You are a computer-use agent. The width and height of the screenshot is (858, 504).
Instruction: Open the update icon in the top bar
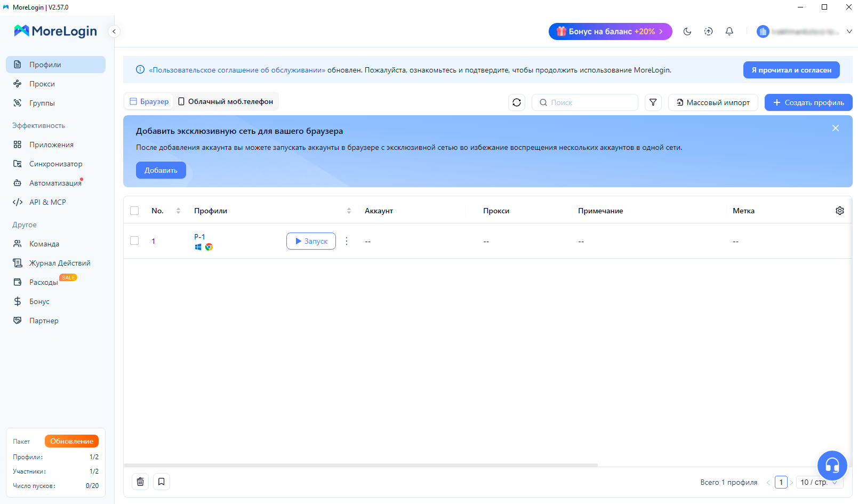[708, 31]
